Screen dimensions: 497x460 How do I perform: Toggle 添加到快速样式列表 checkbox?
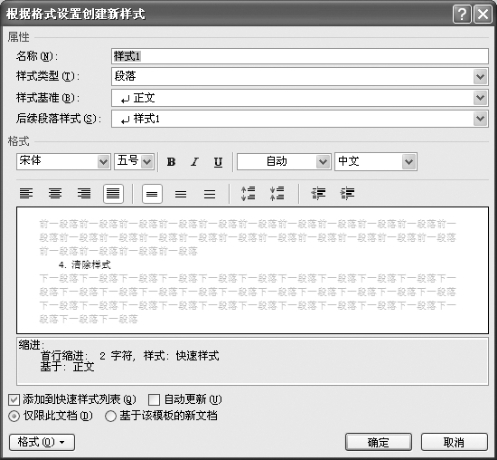pyautogui.click(x=14, y=399)
